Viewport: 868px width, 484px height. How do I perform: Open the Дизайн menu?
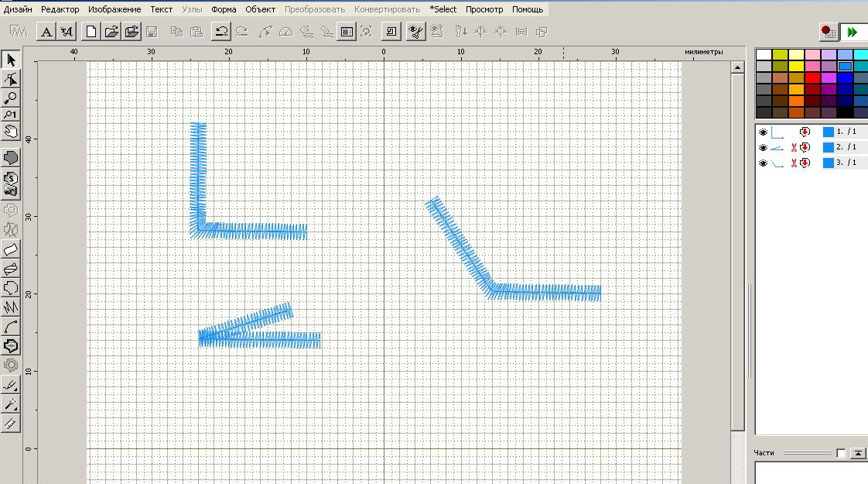pyautogui.click(x=18, y=9)
